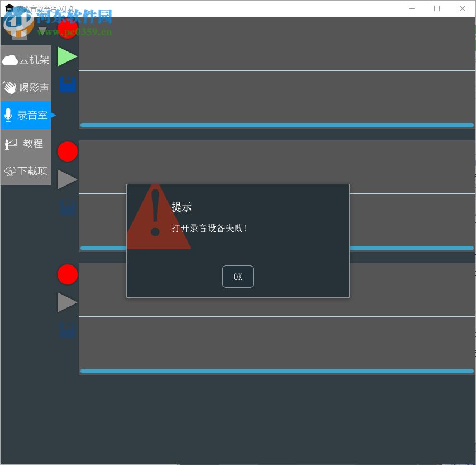Screen dimensions: 476x465
Task: Minimize the application window
Action: [412, 8]
